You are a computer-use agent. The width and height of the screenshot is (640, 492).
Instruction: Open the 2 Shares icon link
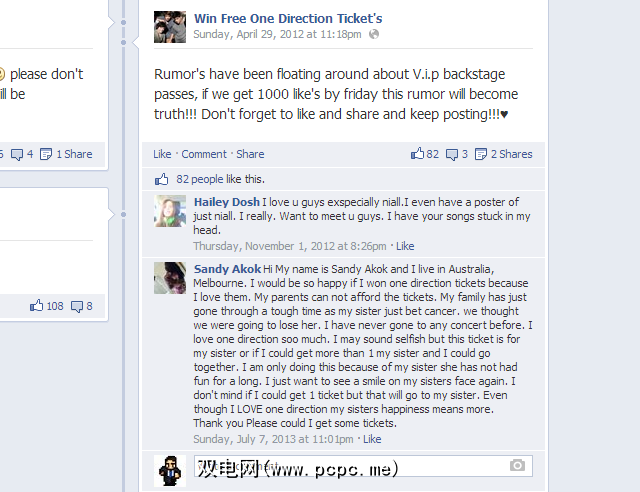click(481, 154)
